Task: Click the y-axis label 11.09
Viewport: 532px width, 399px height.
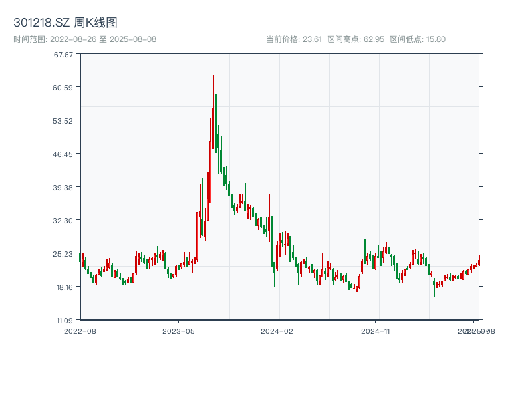Action: tap(65, 321)
